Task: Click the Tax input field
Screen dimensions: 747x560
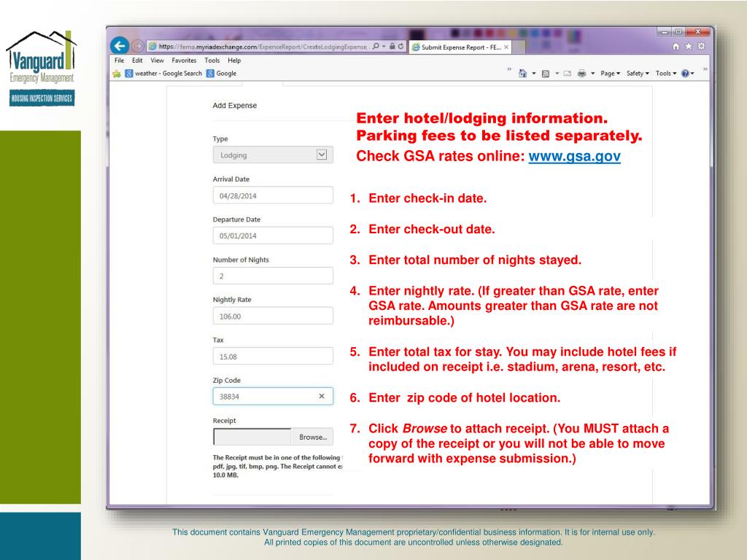Action: 273,356
